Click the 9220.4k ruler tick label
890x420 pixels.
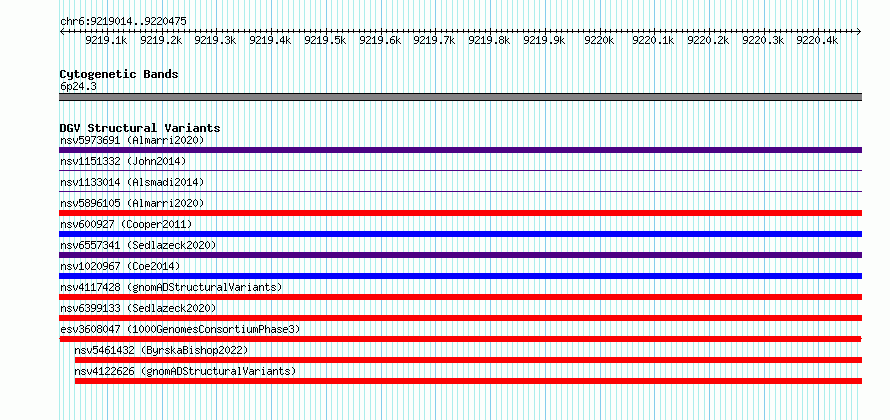click(818, 40)
